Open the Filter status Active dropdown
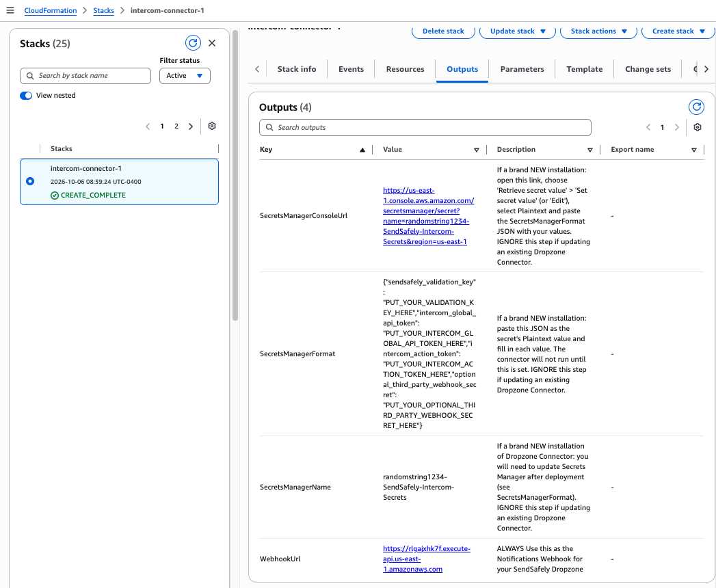The height and width of the screenshot is (588, 716). tap(185, 76)
